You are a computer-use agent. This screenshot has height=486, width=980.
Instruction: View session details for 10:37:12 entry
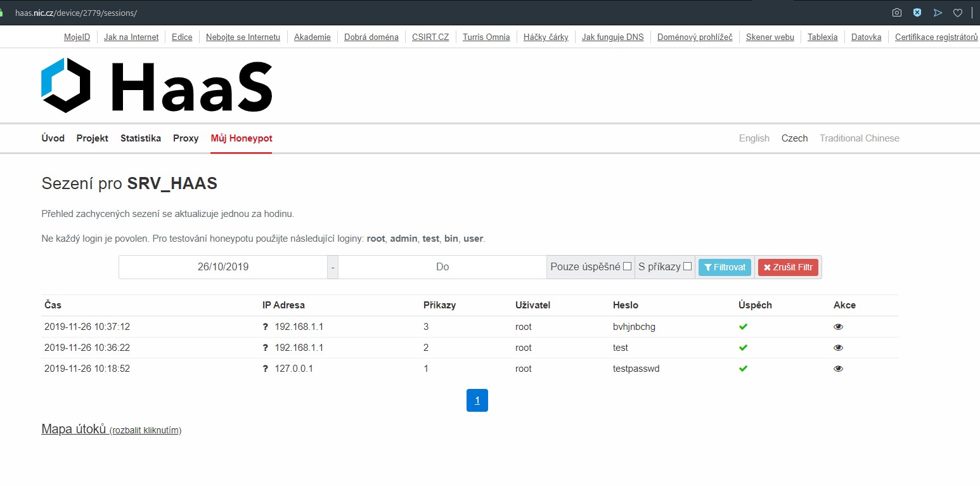coord(838,327)
